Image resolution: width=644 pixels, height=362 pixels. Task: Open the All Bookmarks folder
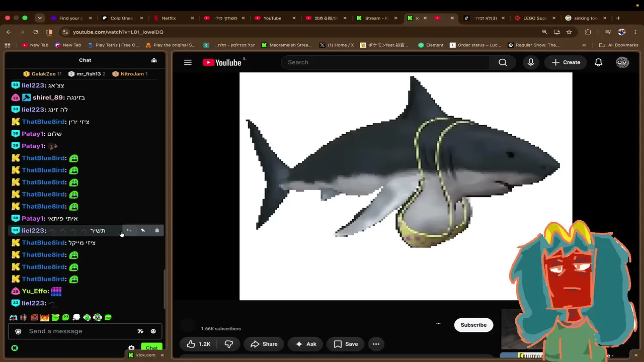(618, 45)
